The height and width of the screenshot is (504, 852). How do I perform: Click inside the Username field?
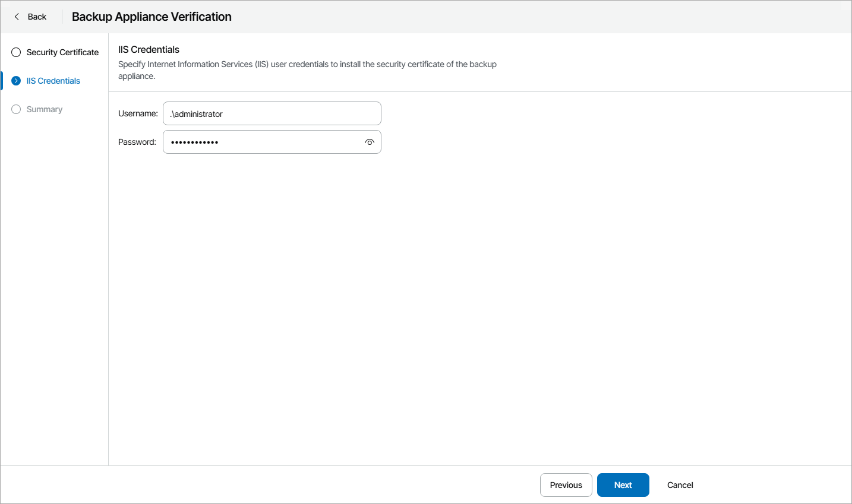coord(272,113)
